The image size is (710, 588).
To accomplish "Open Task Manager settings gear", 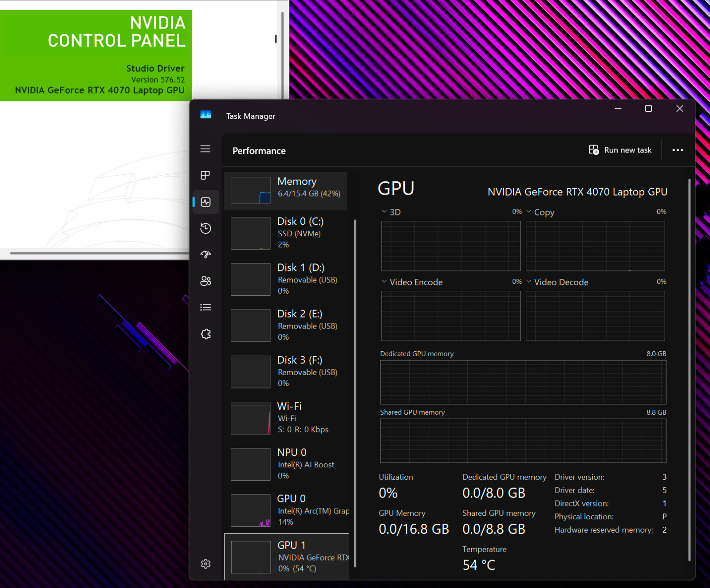I will point(205,564).
